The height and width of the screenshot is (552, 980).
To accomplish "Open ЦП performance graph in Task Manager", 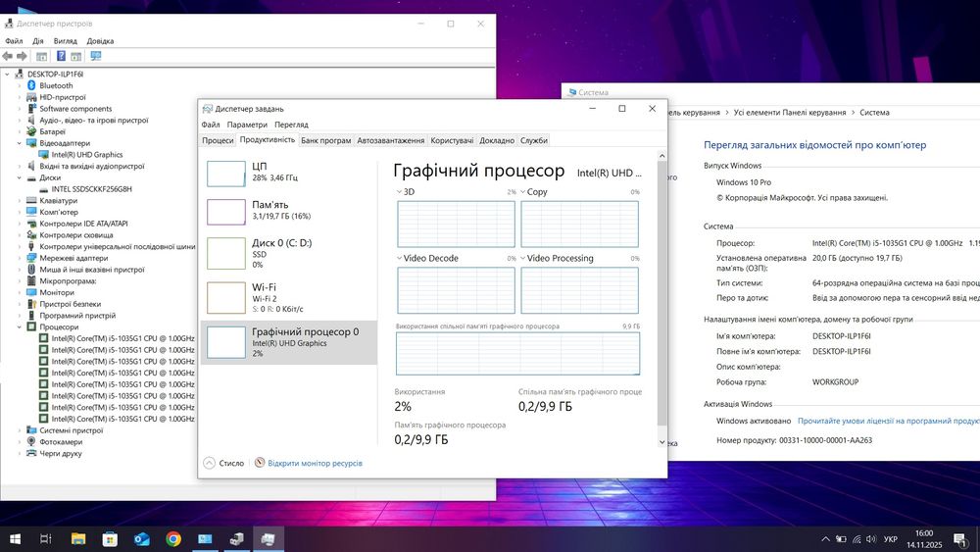I will 289,174.
